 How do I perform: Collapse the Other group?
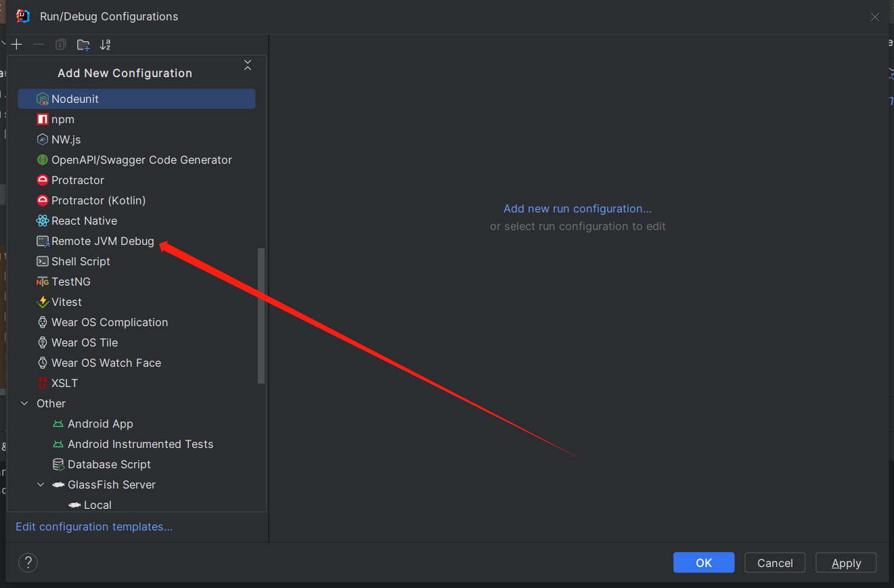coord(25,403)
